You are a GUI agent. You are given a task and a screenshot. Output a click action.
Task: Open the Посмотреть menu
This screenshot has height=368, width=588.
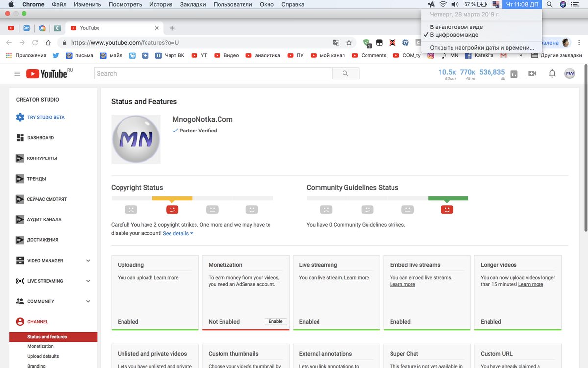pyautogui.click(x=125, y=4)
